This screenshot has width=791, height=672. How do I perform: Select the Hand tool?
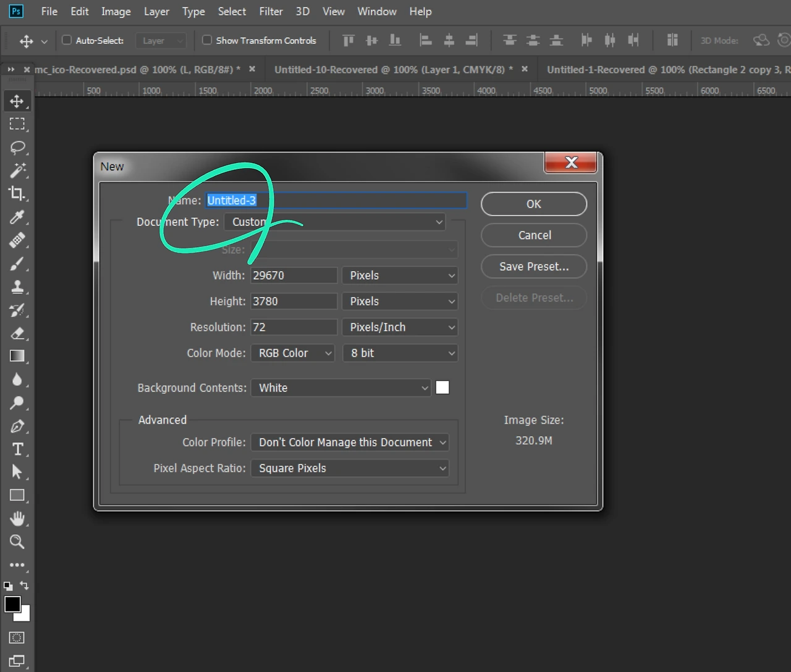point(17,518)
